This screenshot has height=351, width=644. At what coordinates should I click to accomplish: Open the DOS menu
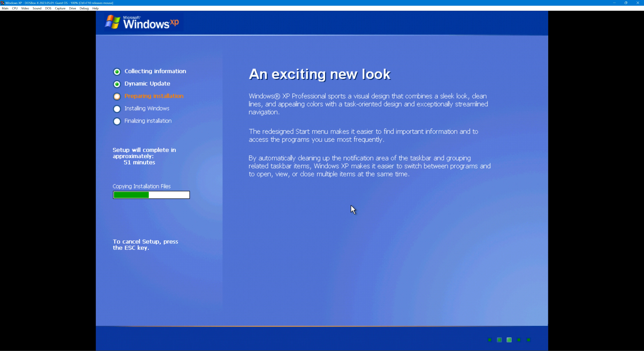(48, 8)
